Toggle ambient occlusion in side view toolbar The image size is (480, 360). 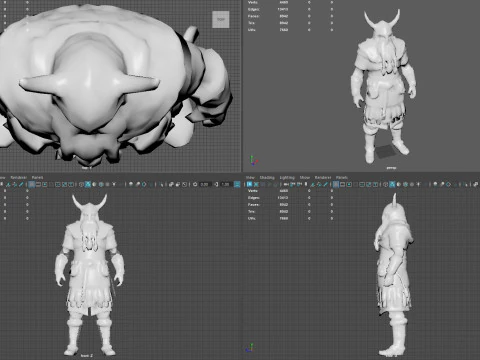pyautogui.click(x=435, y=184)
